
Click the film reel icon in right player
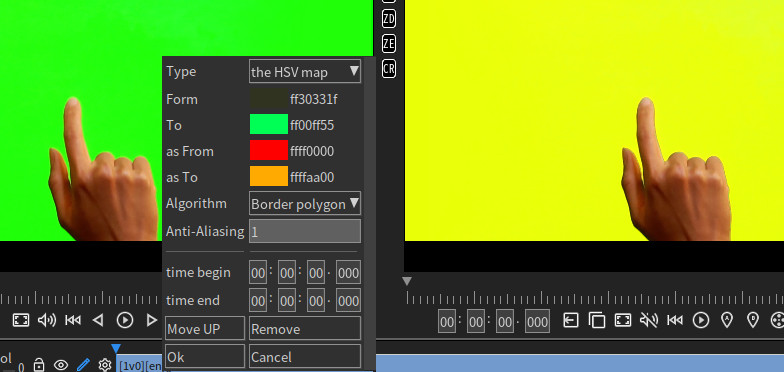point(778,320)
